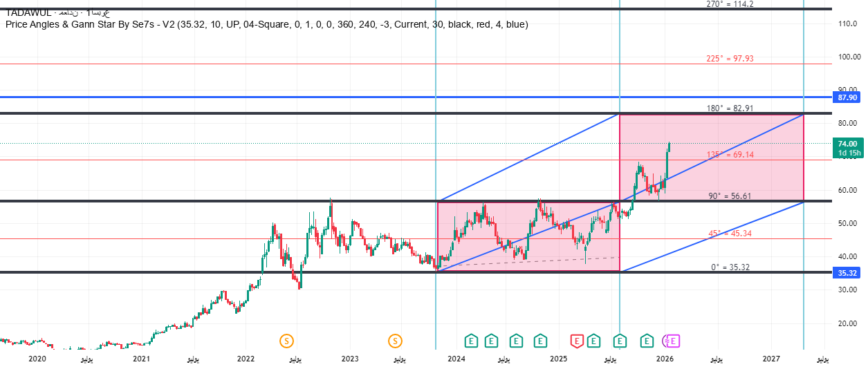Click the green E marker right of the red one
Screen dimensions: 868x369
pyautogui.click(x=593, y=341)
